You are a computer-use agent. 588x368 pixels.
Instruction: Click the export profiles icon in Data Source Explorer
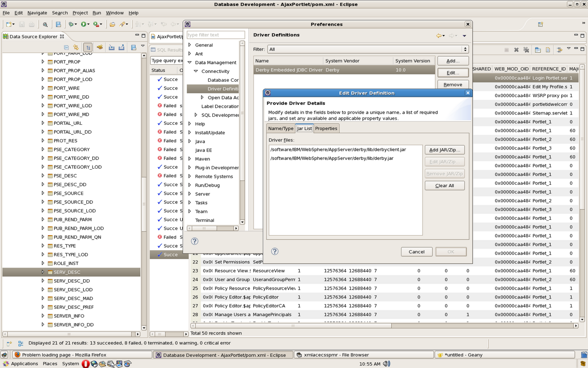(x=122, y=47)
